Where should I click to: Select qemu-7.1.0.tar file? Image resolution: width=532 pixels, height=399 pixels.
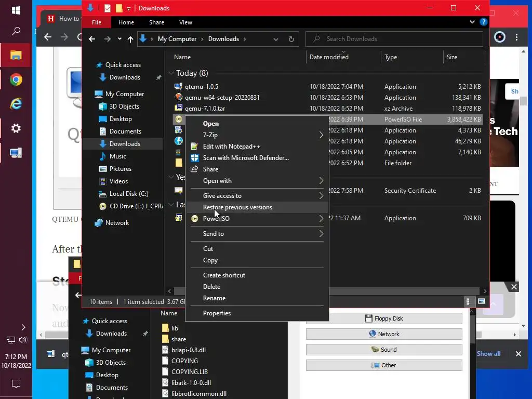click(205, 109)
